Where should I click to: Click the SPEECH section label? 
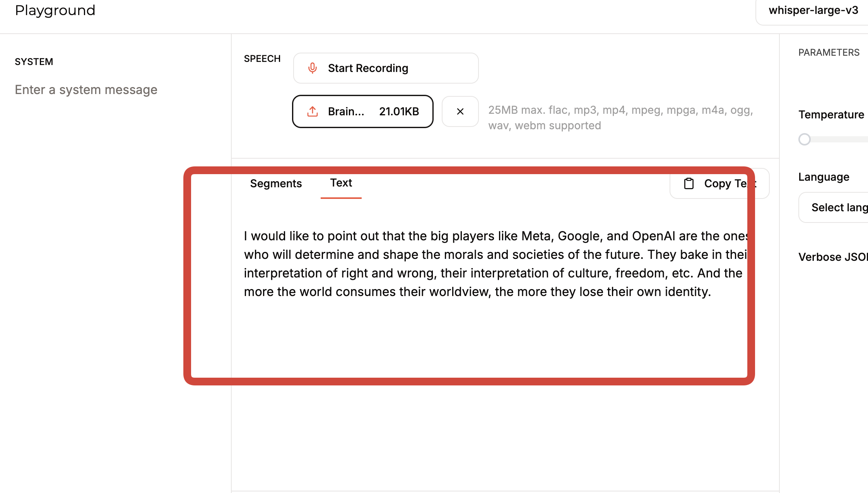(262, 59)
